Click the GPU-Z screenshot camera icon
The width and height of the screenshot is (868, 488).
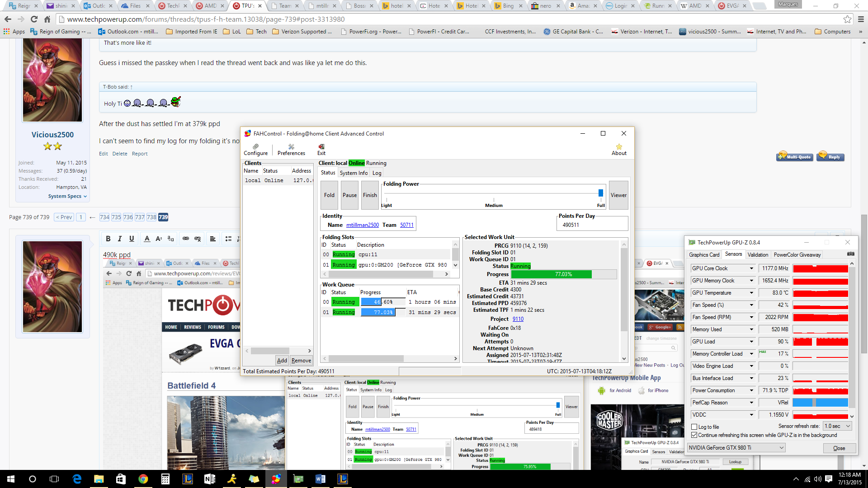click(850, 254)
